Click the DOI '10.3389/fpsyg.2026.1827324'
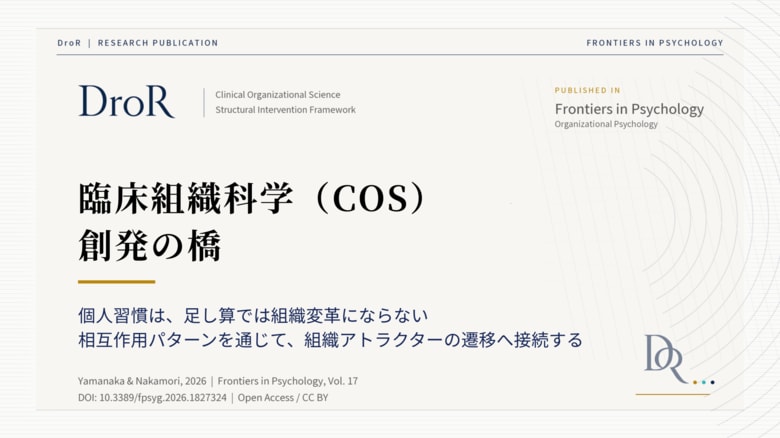The width and height of the screenshot is (780, 438). point(163,398)
